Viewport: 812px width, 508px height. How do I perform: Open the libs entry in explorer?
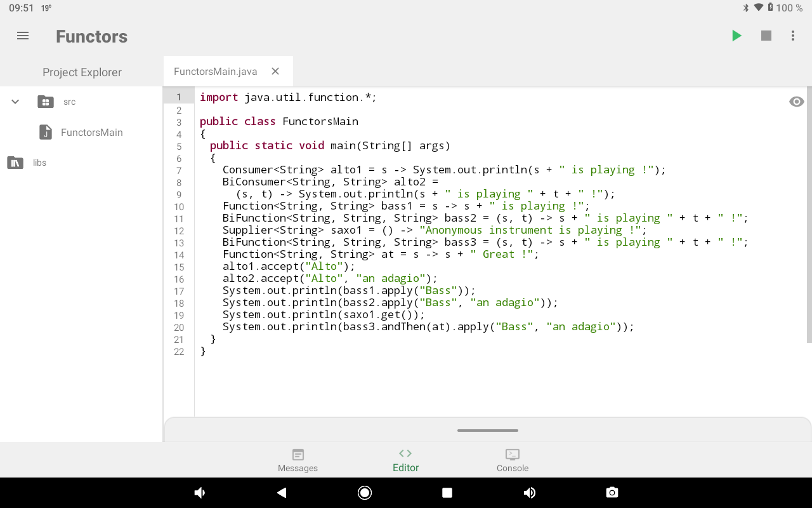[x=39, y=163]
